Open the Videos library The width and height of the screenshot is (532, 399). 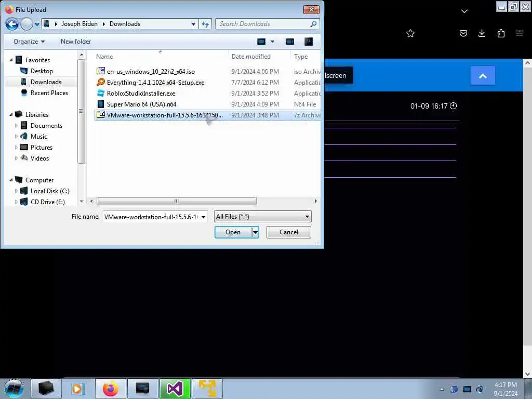pyautogui.click(x=39, y=158)
